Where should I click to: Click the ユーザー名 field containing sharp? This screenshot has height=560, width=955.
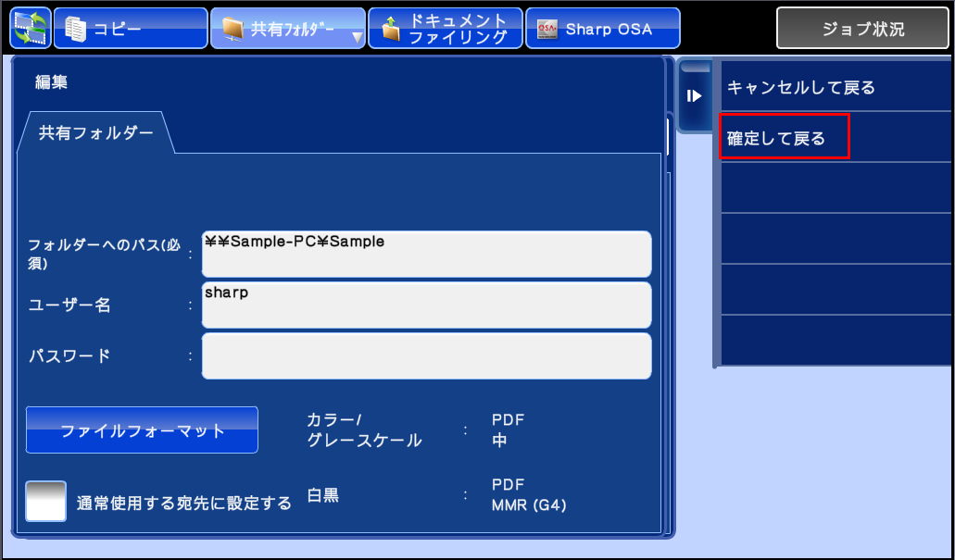click(x=426, y=305)
